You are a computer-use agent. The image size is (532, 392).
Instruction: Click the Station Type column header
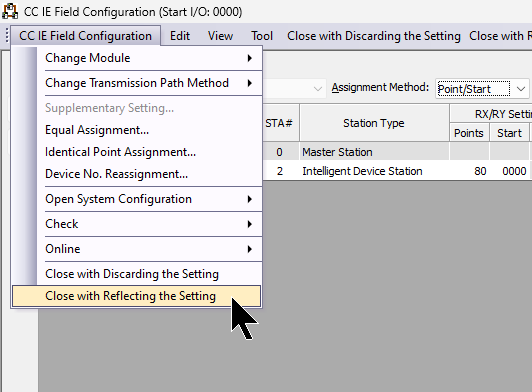[x=374, y=123]
